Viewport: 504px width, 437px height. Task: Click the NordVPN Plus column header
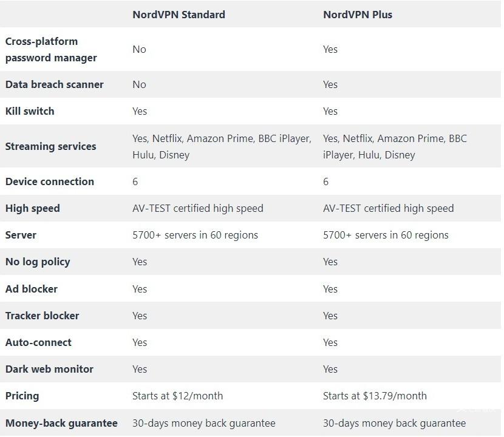(x=358, y=15)
